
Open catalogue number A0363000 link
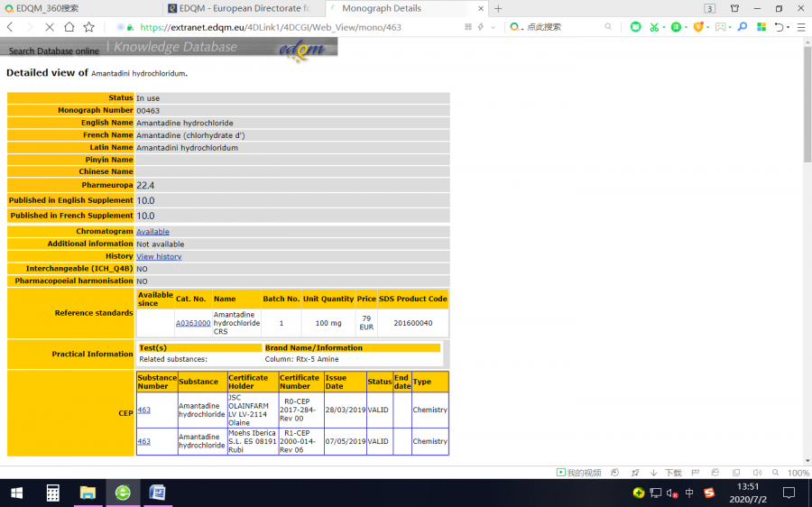(193, 323)
